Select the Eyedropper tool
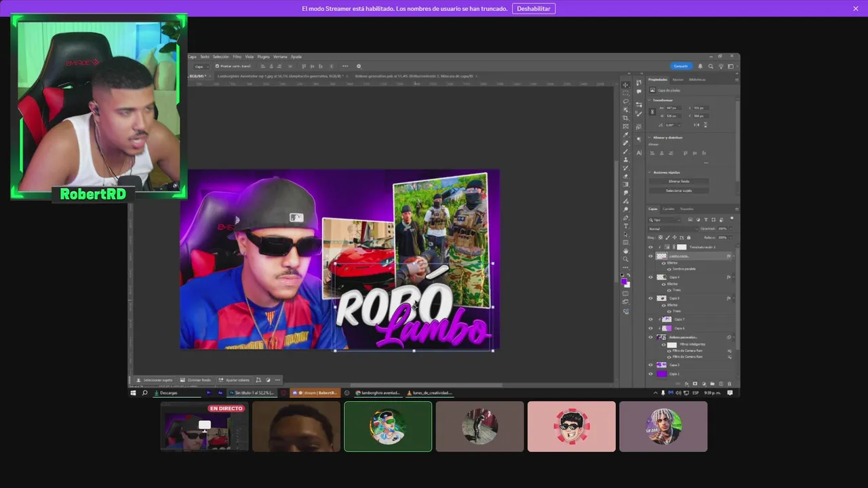Screen dimensions: 868x488 625,134
